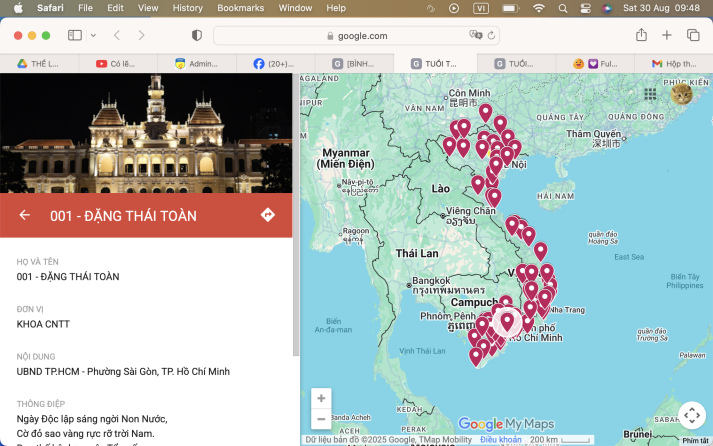Switch to the Google Drive 'THẾ L...' tab

[x=40, y=64]
